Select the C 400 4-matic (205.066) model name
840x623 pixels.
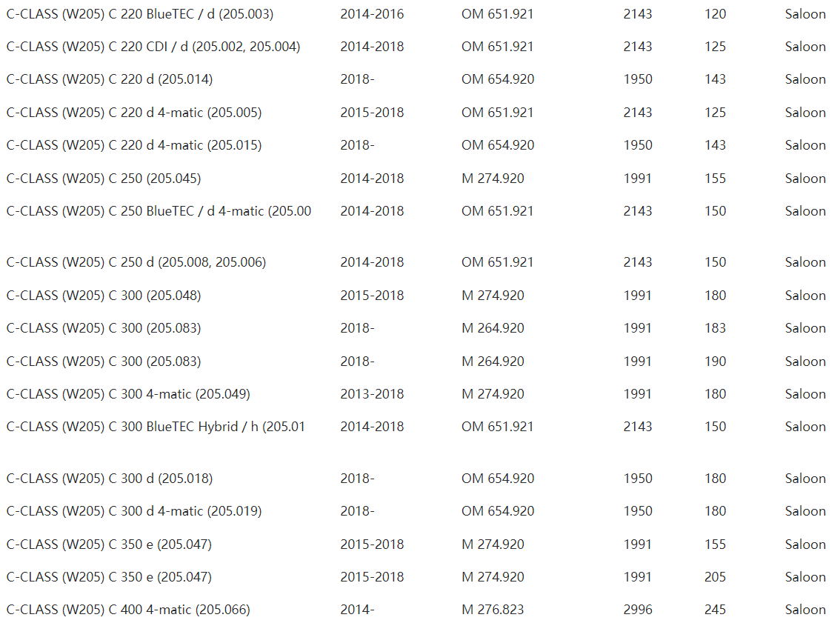(x=128, y=610)
